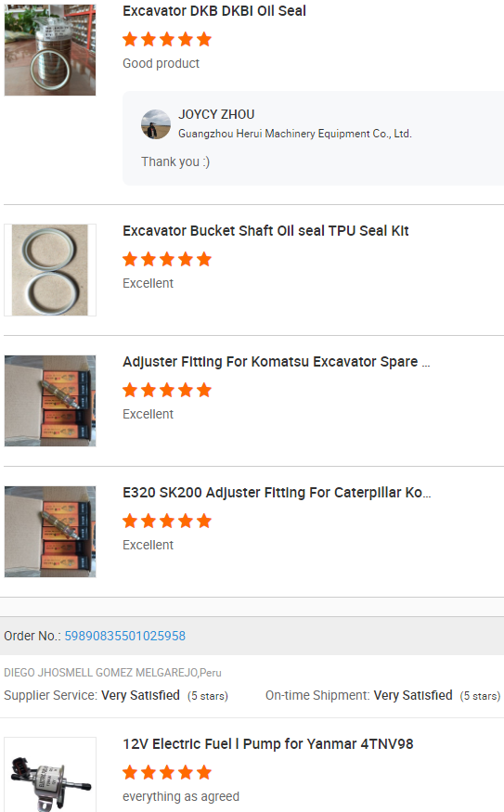Screen dimensions: 504x812
Task: Open the Bucket Shaft Oil seal thumbnail
Action: pos(50,270)
